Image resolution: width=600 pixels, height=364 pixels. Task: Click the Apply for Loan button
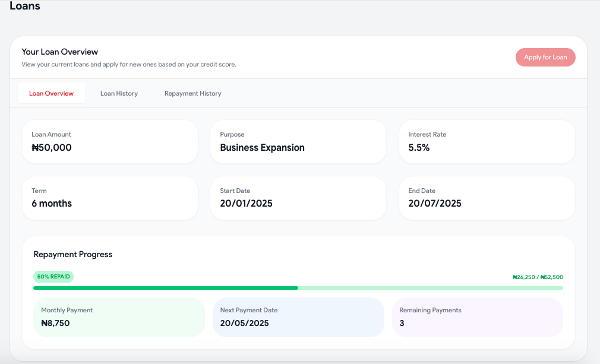coord(545,58)
